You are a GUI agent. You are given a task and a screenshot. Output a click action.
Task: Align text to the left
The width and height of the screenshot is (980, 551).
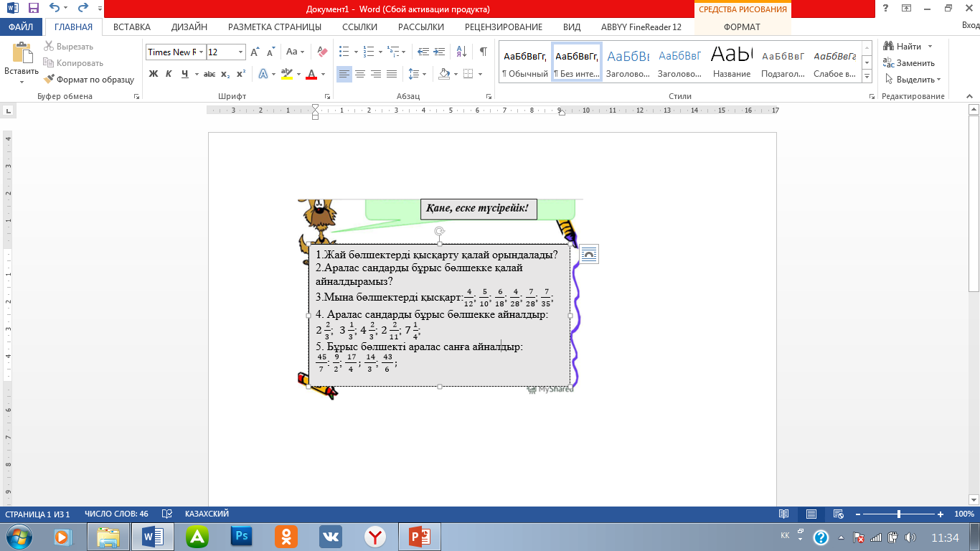click(344, 74)
